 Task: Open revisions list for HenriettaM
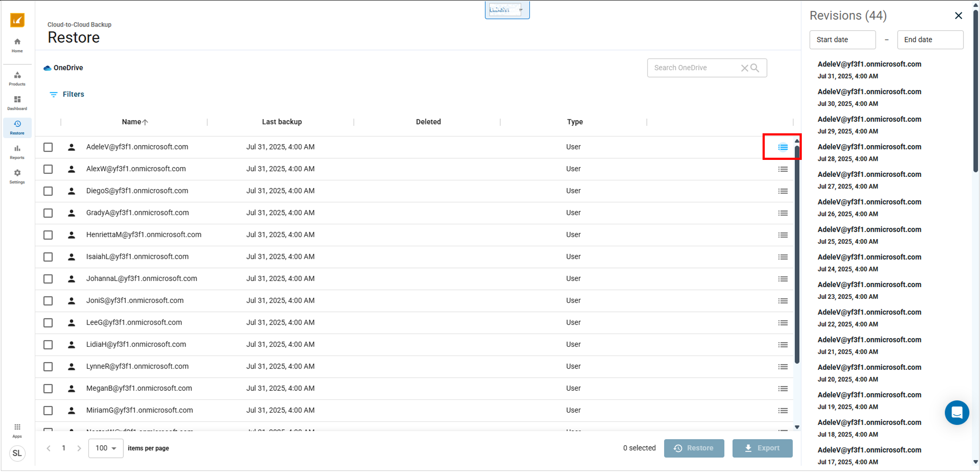point(783,235)
